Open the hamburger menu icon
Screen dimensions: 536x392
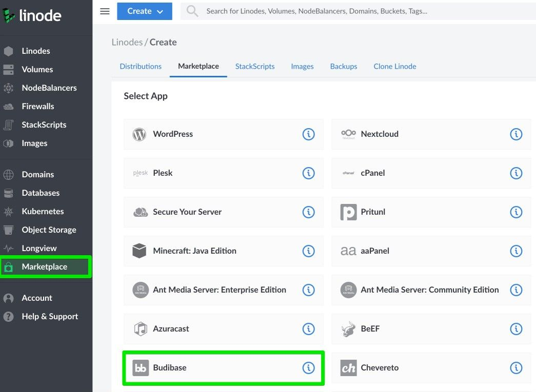(105, 11)
